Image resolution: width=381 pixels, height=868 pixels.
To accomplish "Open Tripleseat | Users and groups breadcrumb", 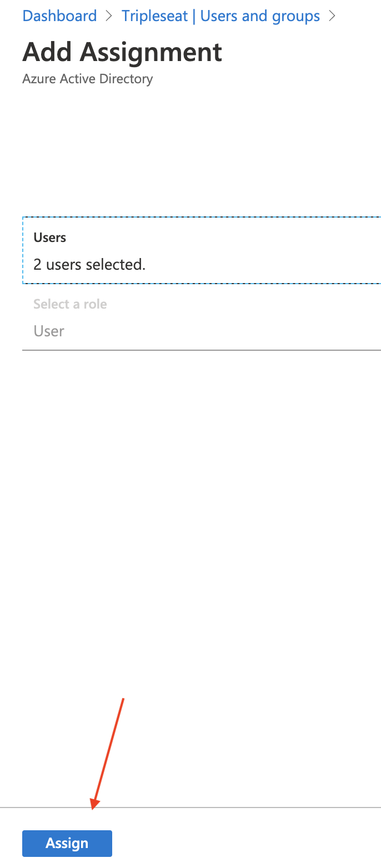I will (221, 16).
